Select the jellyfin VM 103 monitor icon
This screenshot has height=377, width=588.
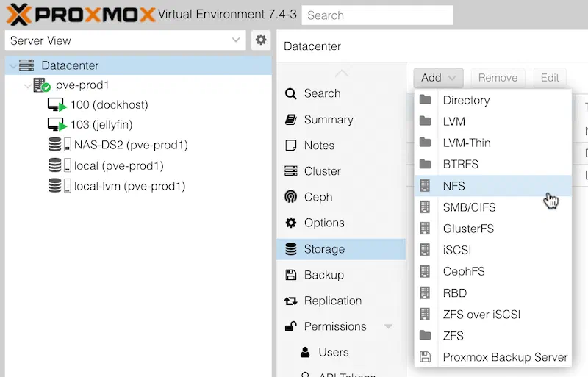[57, 124]
